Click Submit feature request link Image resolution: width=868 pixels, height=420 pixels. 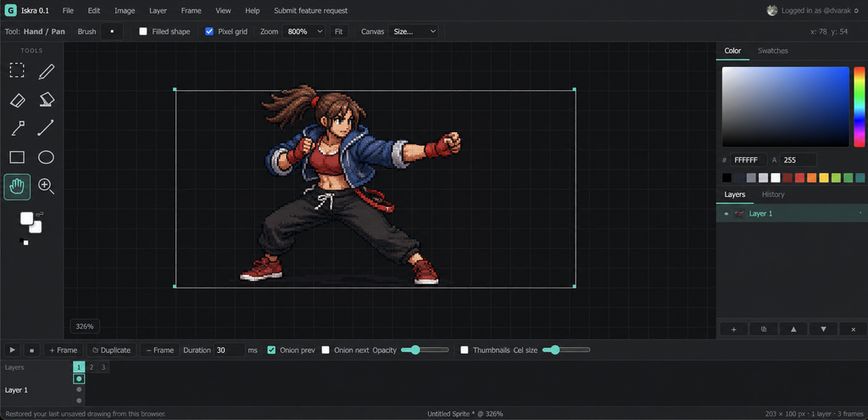click(x=311, y=10)
